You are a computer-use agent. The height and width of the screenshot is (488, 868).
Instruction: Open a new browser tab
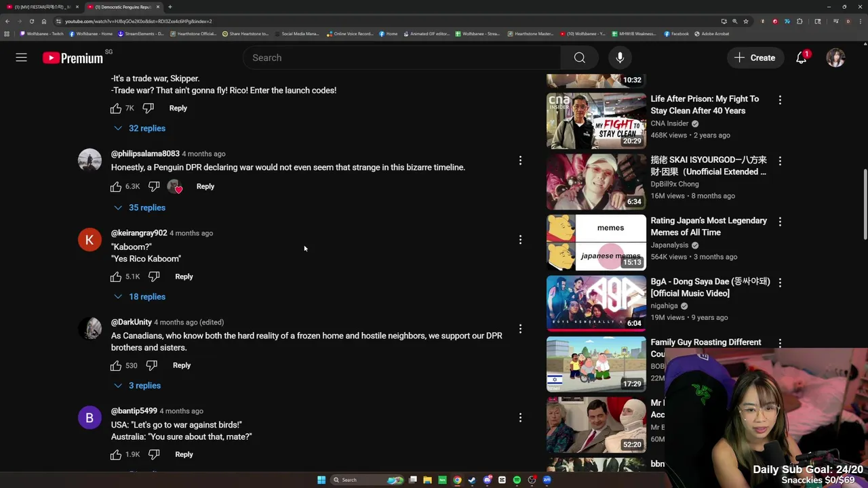[170, 7]
